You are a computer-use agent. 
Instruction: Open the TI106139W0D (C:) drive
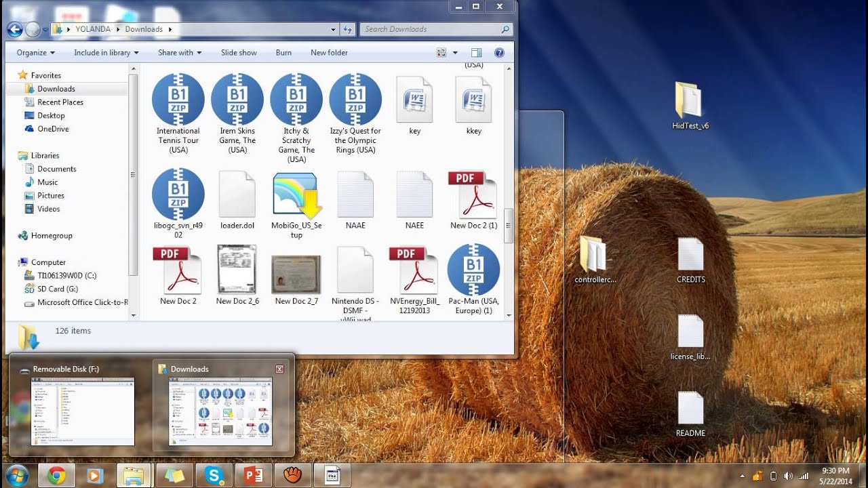pyautogui.click(x=66, y=276)
